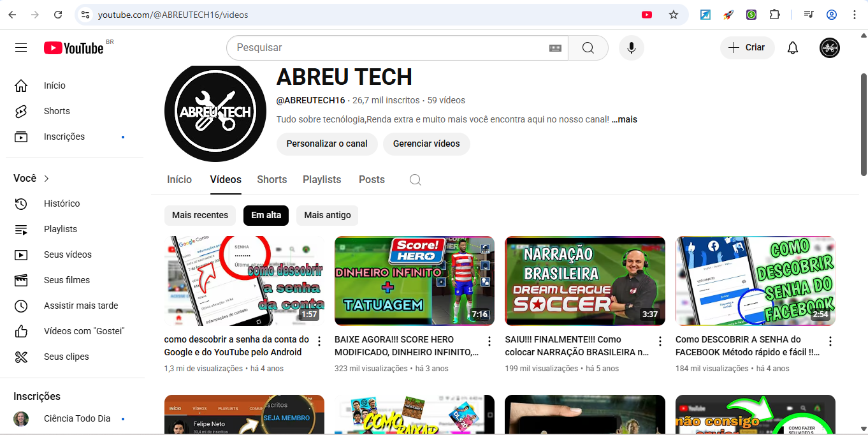Search within the channel using the magnifier

pos(416,180)
